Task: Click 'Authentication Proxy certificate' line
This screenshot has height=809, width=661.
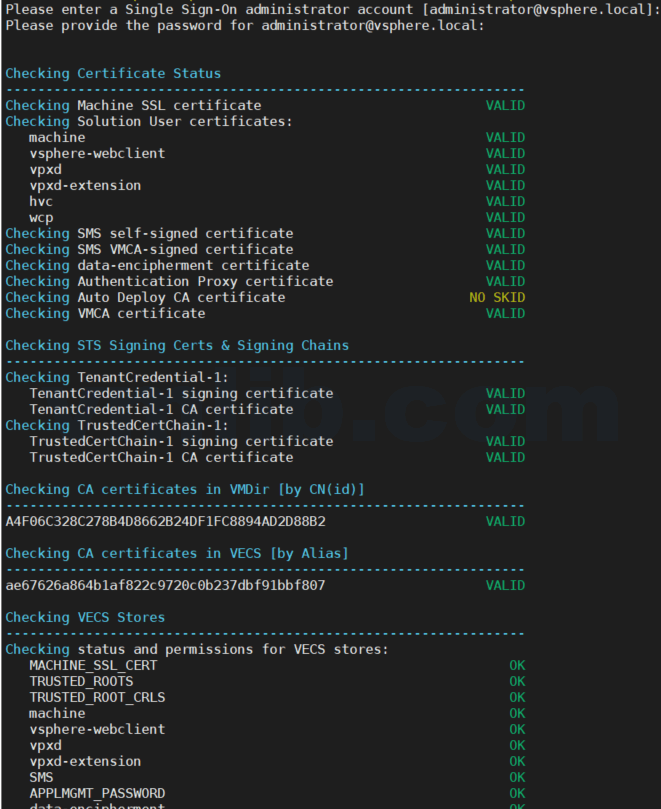Action: click(x=205, y=281)
